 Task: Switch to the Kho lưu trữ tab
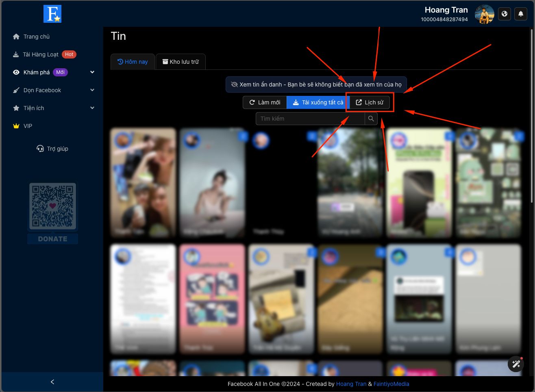pyautogui.click(x=181, y=62)
